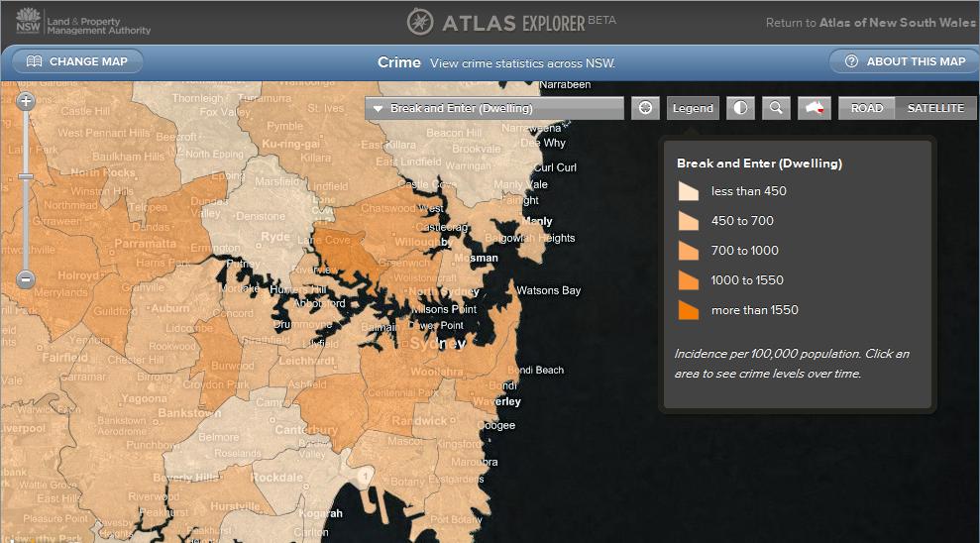Switch to SATELLITE map view
The height and width of the screenshot is (543, 980).
tap(935, 108)
